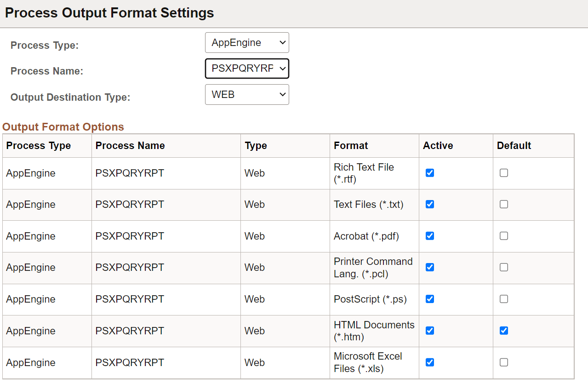Screen dimensions: 588x384
Task: Enable Default for Microsoft Excel Files format
Action: 503,362
